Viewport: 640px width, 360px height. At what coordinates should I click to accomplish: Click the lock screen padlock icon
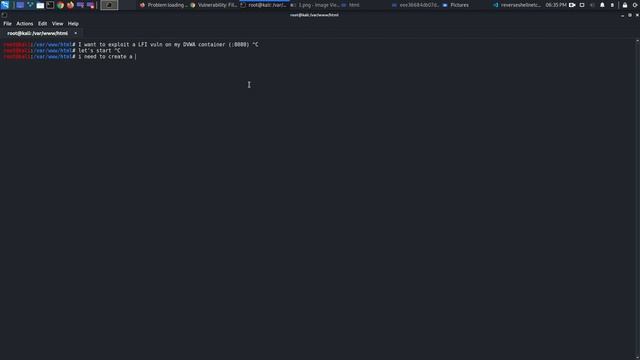(x=624, y=5)
